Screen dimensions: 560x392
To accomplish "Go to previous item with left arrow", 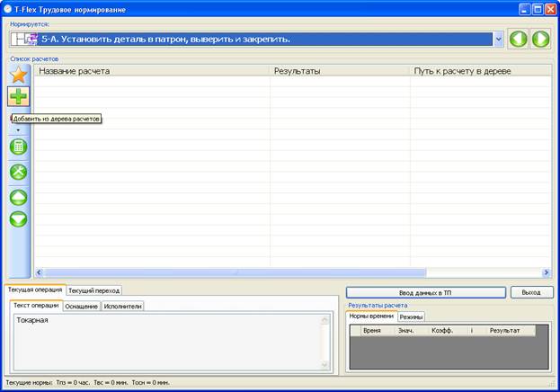I will 518,39.
